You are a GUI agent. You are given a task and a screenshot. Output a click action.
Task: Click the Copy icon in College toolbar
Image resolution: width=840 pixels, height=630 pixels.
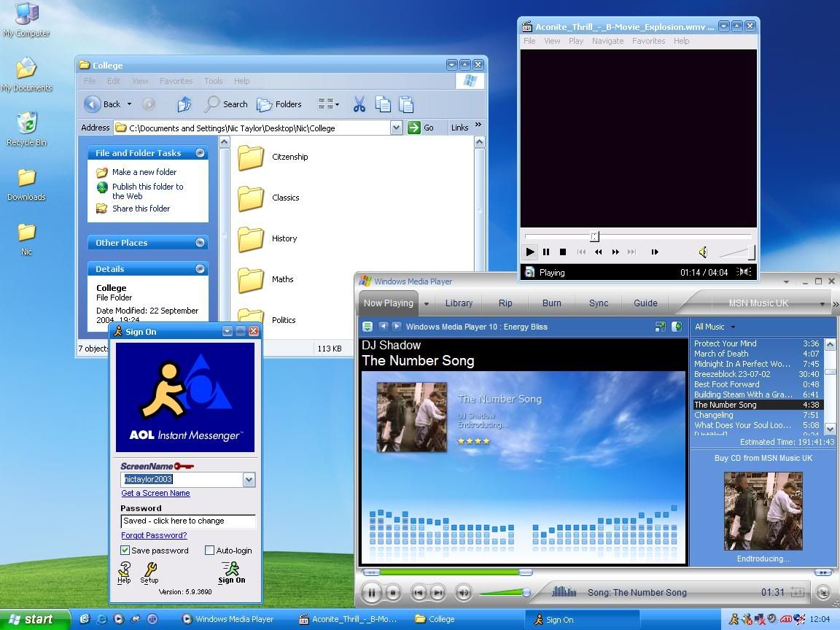383,104
